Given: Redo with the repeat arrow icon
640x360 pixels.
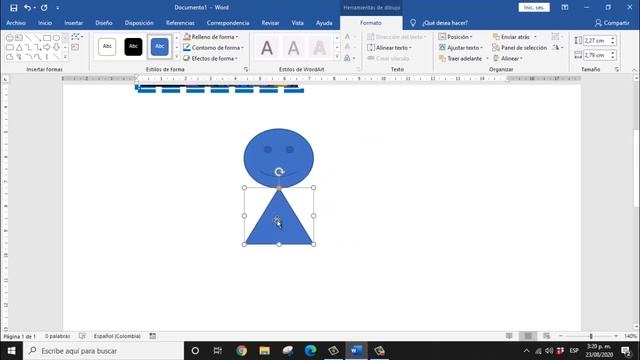Looking at the screenshot, I should (x=44, y=7).
